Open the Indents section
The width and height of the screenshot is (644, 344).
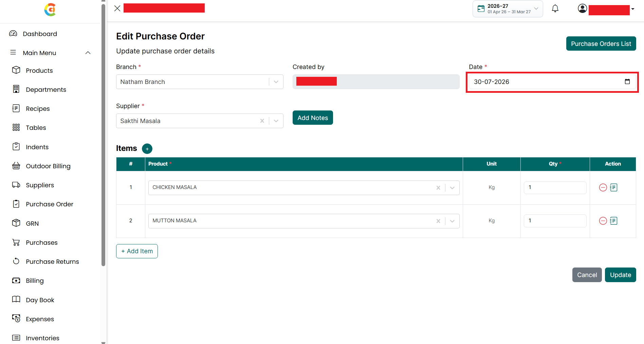(x=37, y=147)
